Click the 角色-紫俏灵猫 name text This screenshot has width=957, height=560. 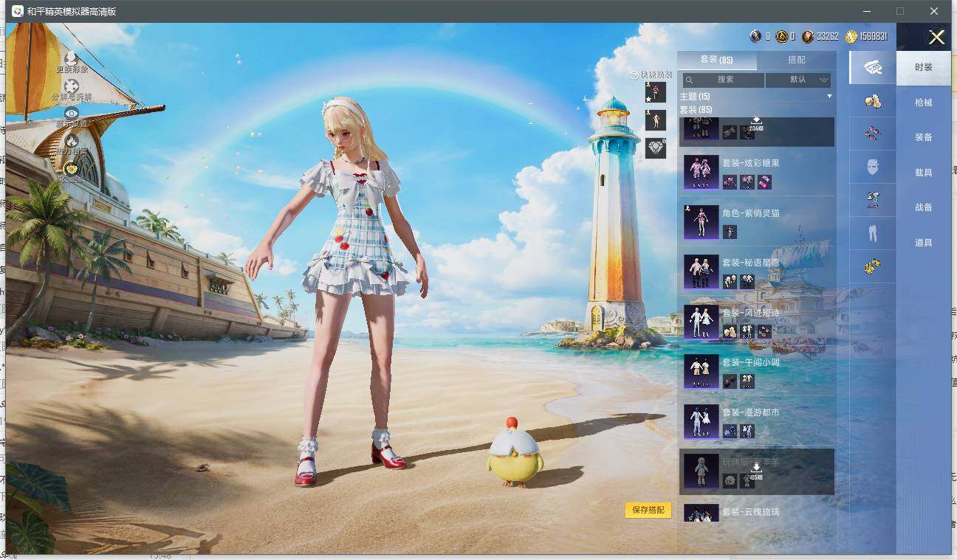(x=751, y=213)
